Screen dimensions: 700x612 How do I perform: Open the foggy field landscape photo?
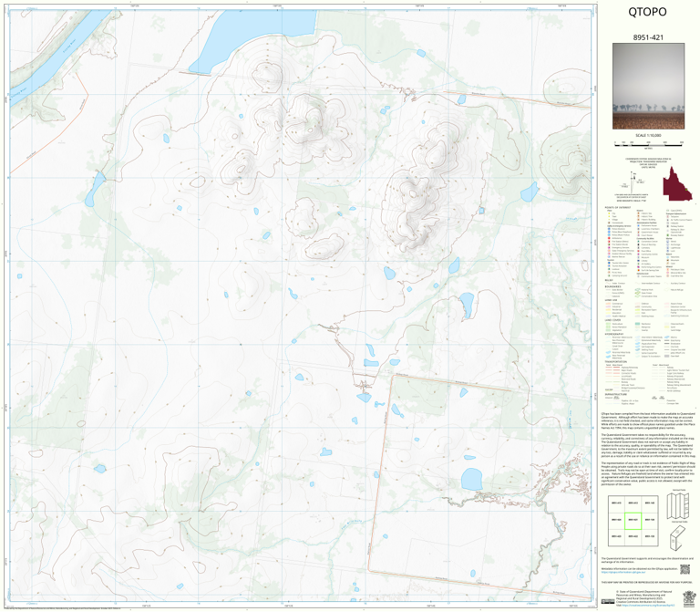(648, 87)
